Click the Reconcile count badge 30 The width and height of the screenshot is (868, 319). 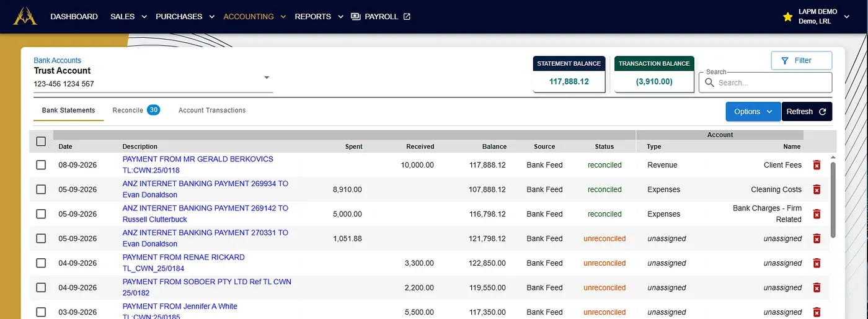click(x=153, y=110)
